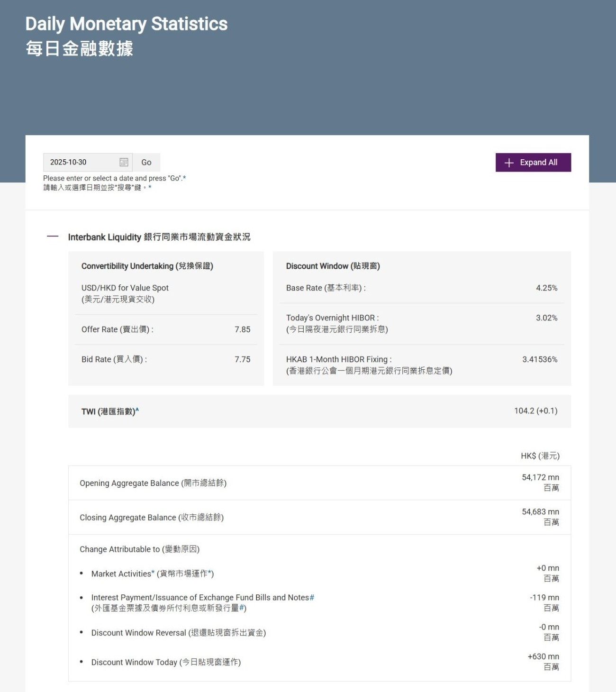Click the Closing Aggregate Balance amount 54,683 mn
This screenshot has width=616, height=692.
tap(540, 512)
